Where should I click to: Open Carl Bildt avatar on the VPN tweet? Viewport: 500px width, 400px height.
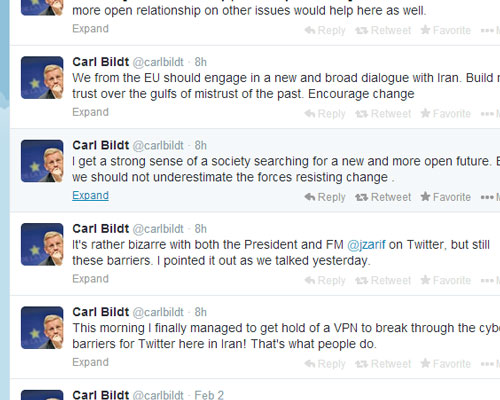pos(42,327)
